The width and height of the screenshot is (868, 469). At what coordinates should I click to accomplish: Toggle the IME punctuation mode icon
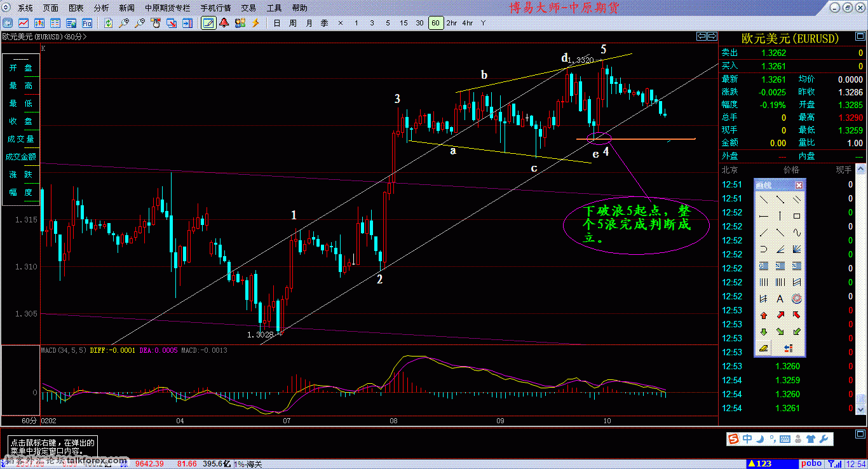[x=772, y=439]
